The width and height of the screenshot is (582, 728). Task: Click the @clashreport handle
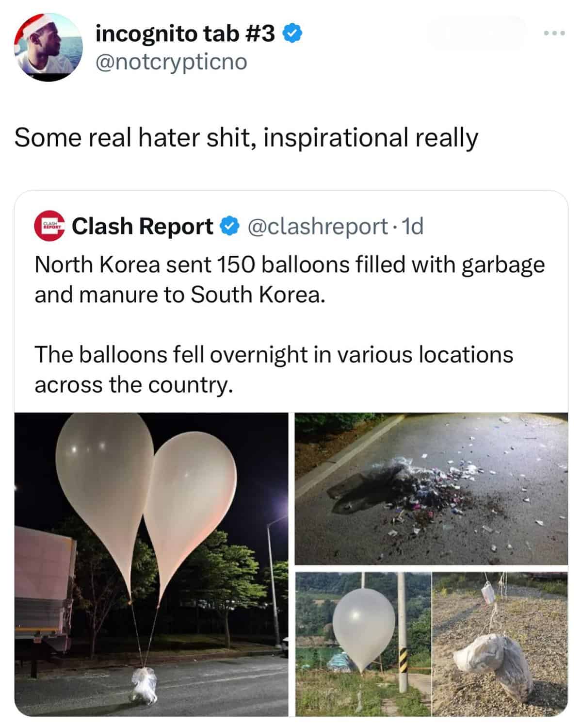[318, 226]
